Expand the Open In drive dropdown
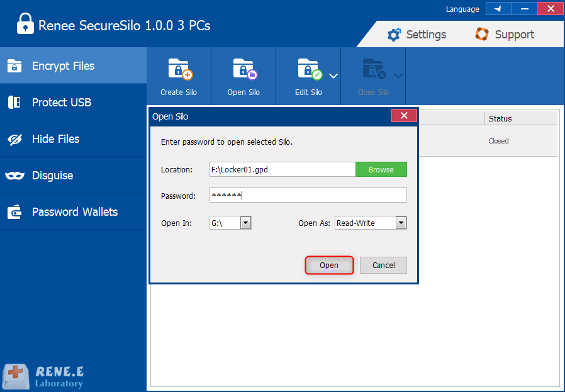 pyautogui.click(x=245, y=223)
